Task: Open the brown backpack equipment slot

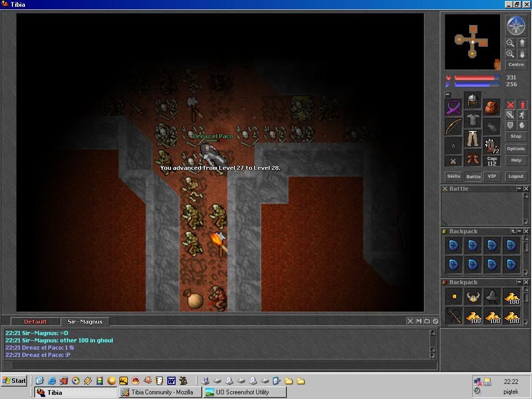Action: (492, 108)
